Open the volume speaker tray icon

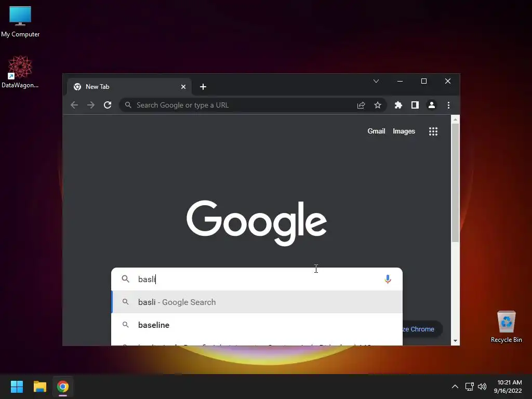[482, 387]
